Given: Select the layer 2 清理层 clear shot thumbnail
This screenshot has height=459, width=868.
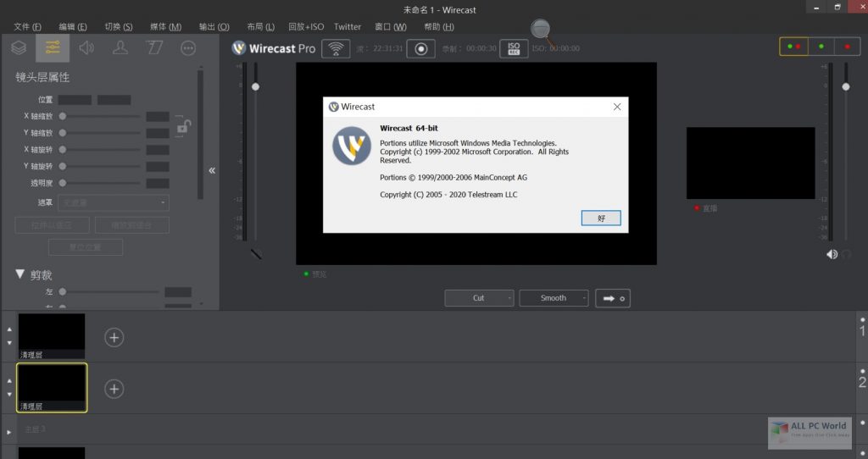Looking at the screenshot, I should 52,388.
